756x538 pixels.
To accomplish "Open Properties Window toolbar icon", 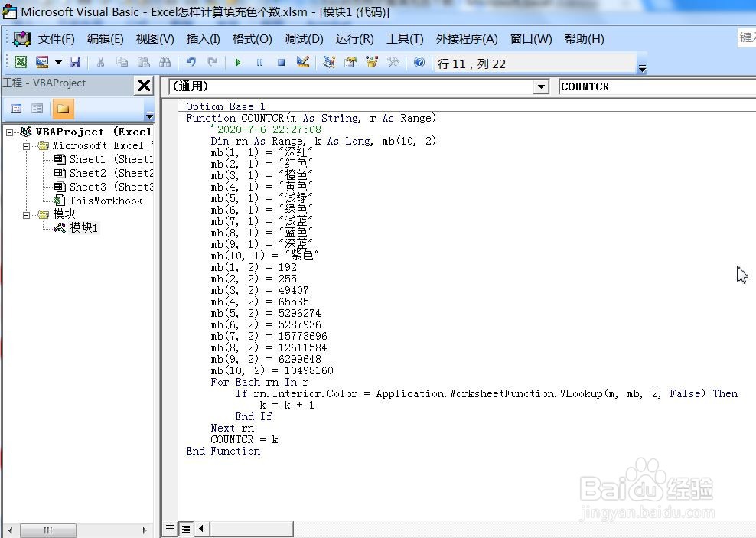I will (x=350, y=62).
